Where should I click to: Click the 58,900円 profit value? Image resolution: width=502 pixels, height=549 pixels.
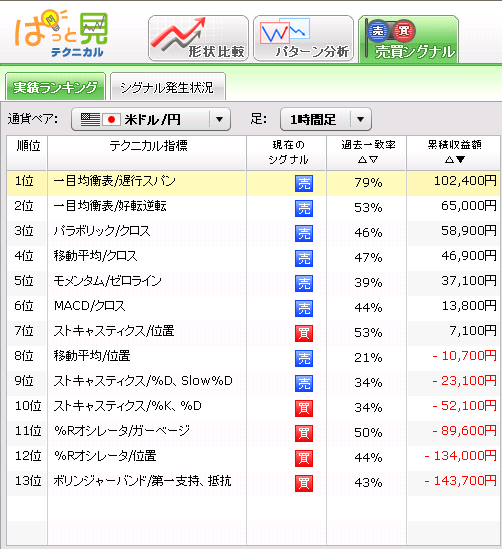(x=468, y=231)
